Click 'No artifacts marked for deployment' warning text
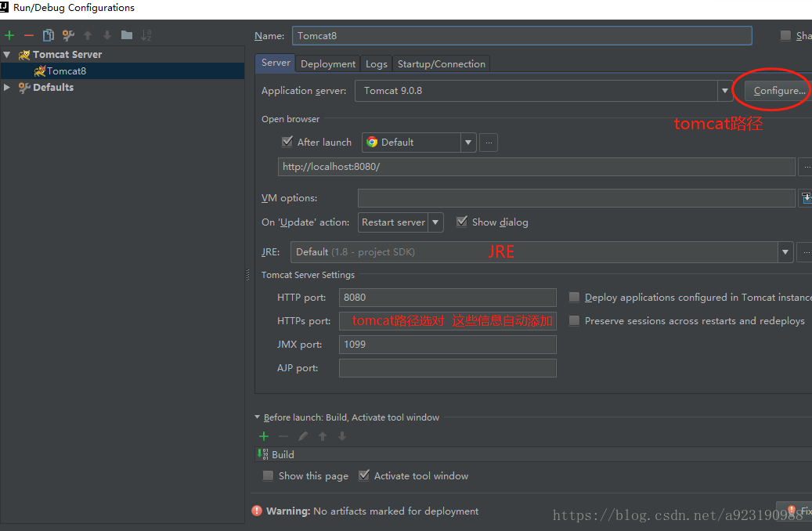The height and width of the screenshot is (531, 812). (395, 511)
